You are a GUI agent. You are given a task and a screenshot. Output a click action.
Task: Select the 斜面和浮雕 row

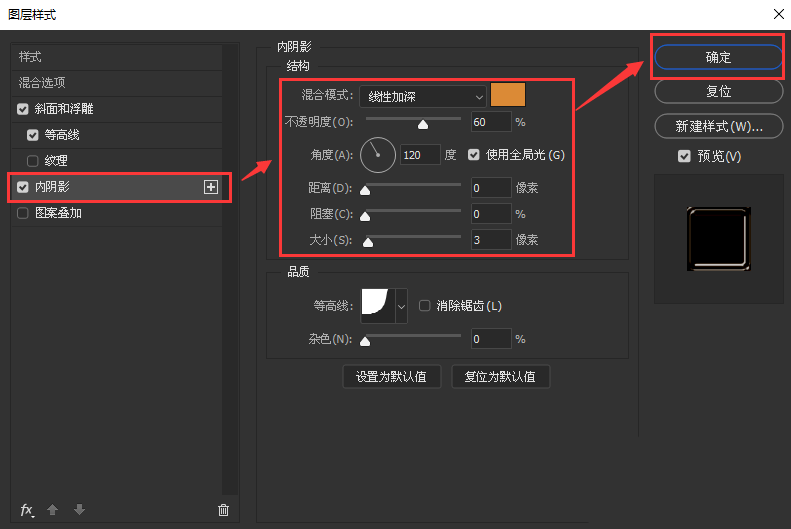pos(117,109)
